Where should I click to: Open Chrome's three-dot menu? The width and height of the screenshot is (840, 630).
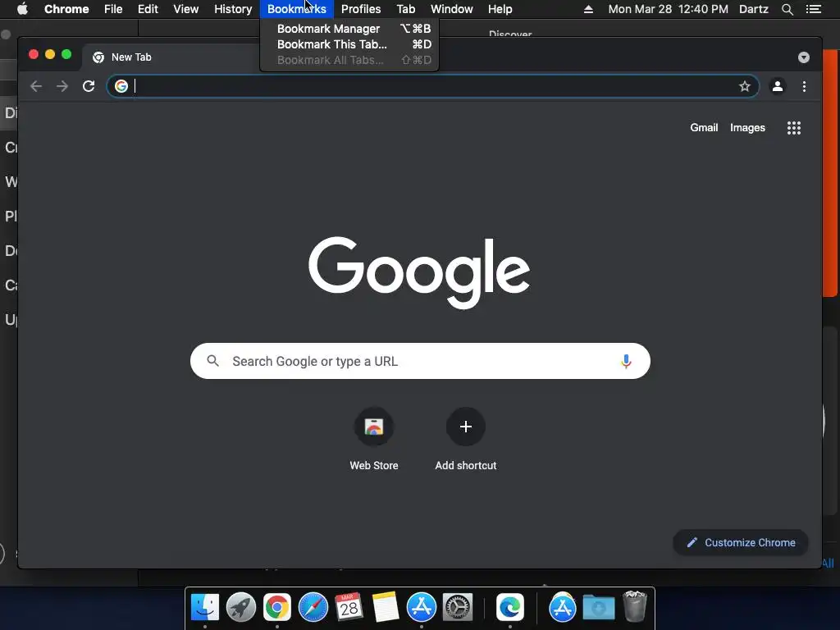[804, 86]
